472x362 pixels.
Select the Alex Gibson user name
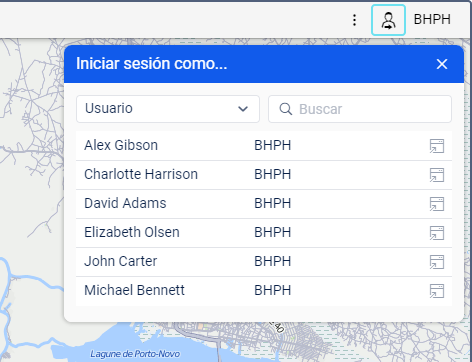(121, 145)
